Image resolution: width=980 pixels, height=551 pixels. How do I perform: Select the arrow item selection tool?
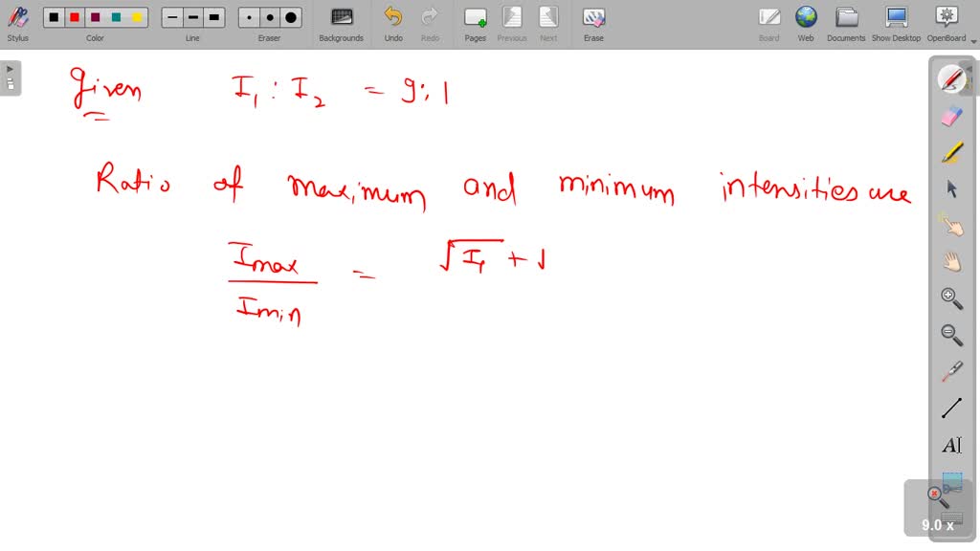coord(951,188)
